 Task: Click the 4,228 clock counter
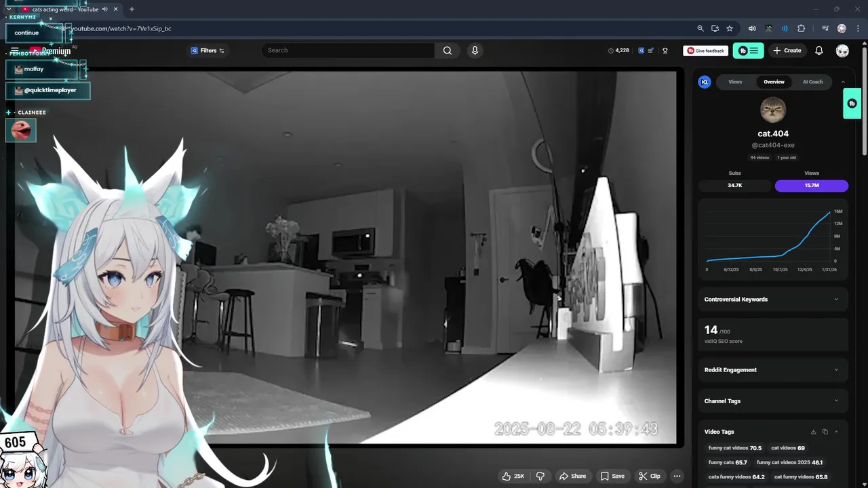(x=618, y=51)
